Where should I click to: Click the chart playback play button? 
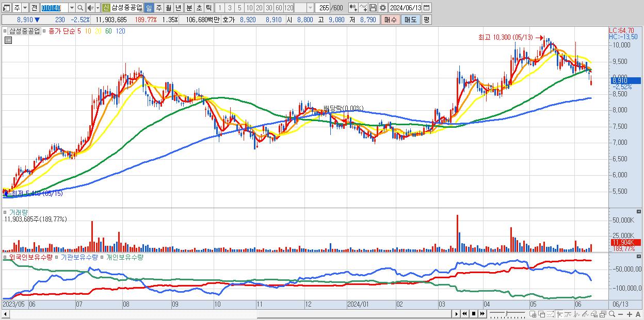coord(457,314)
